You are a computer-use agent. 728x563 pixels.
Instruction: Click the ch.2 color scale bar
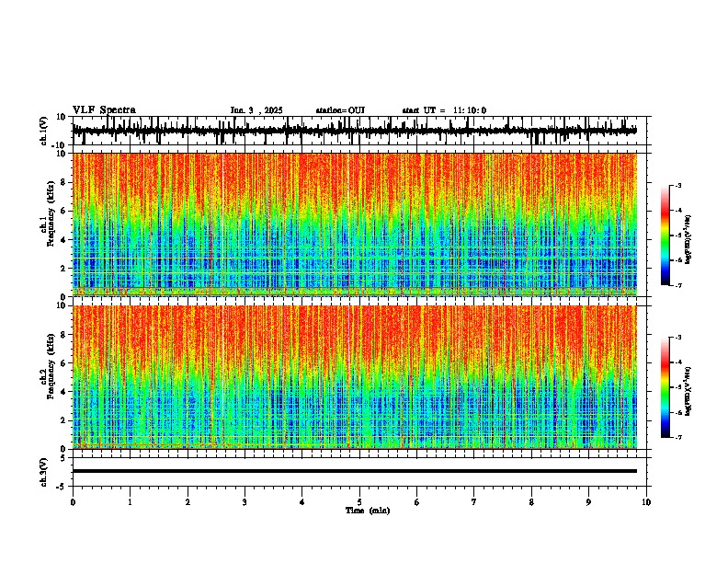click(665, 387)
